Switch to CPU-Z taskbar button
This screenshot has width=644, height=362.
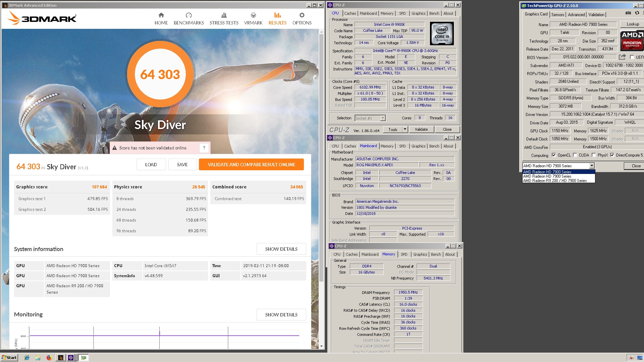[71, 358]
